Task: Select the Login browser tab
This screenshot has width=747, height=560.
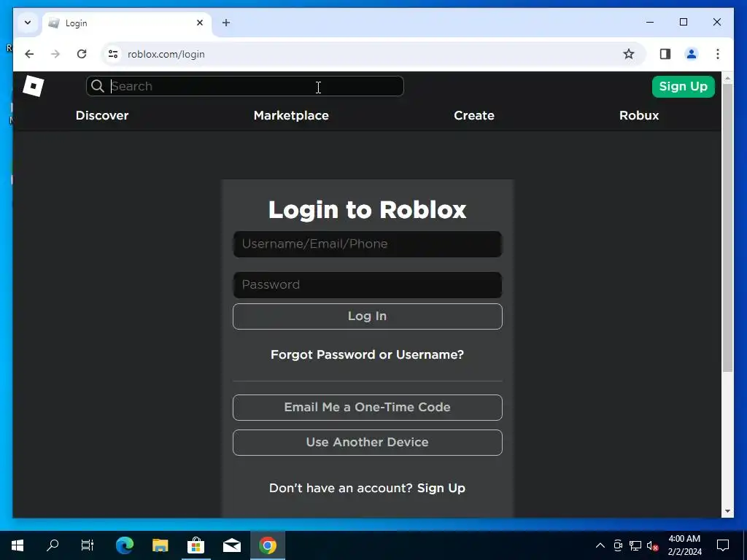Action: click(x=127, y=23)
